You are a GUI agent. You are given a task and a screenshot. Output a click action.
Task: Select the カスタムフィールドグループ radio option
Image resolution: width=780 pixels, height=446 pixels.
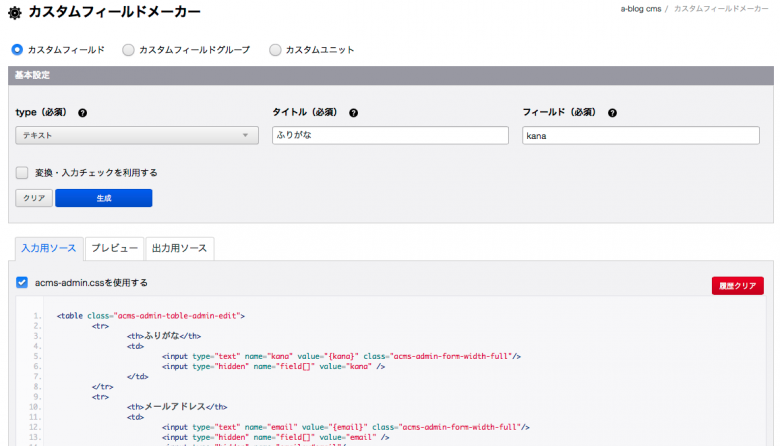128,49
